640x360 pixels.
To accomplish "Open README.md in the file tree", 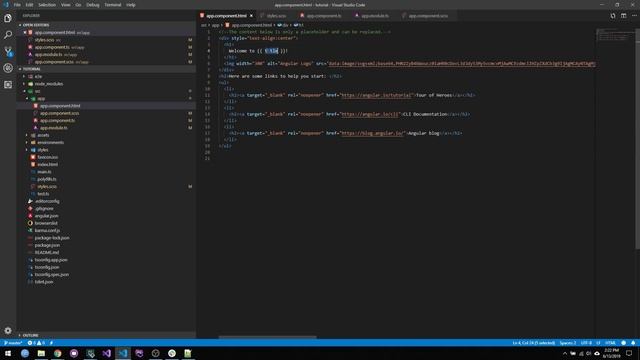I will click(47, 253).
